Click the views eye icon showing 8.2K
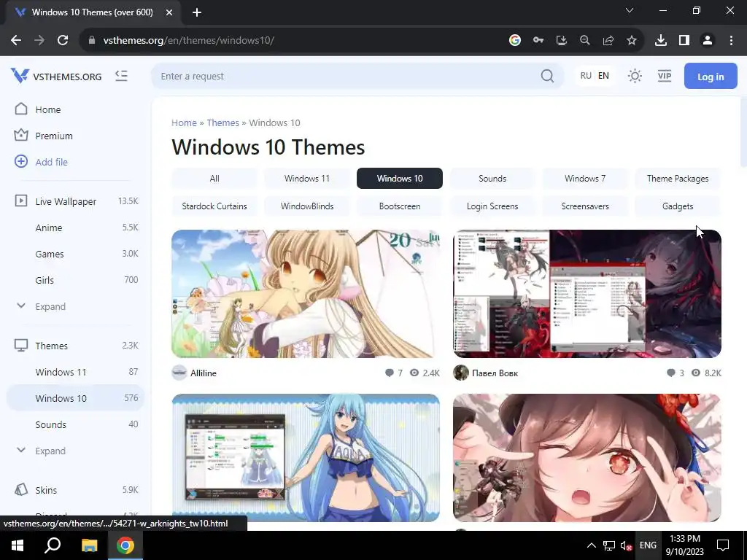This screenshot has height=560, width=747. (x=696, y=373)
